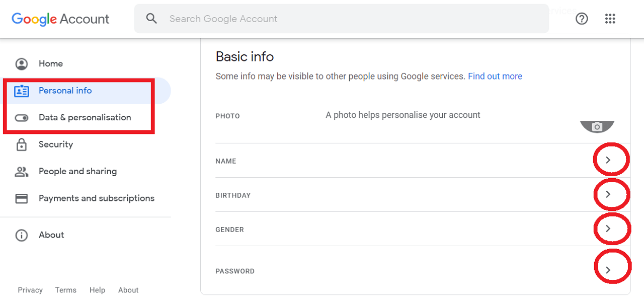Click the camera icon to change photo

pyautogui.click(x=597, y=127)
